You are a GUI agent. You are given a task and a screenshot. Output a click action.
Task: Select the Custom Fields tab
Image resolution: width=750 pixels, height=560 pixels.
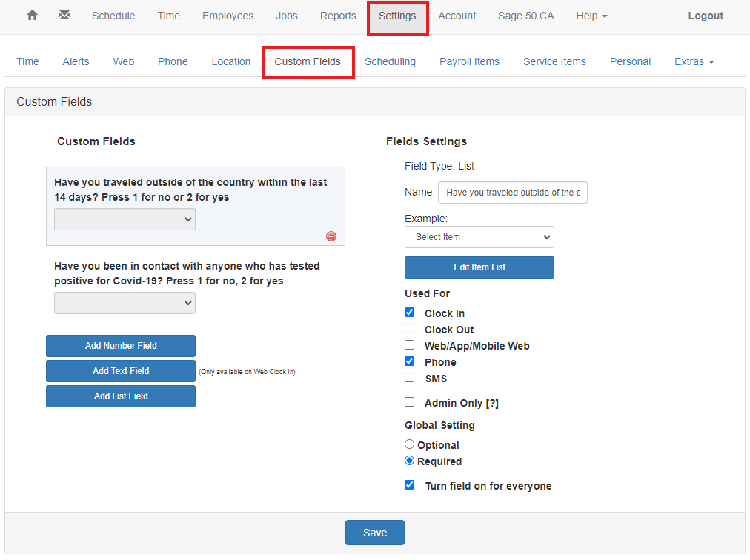[x=308, y=61]
